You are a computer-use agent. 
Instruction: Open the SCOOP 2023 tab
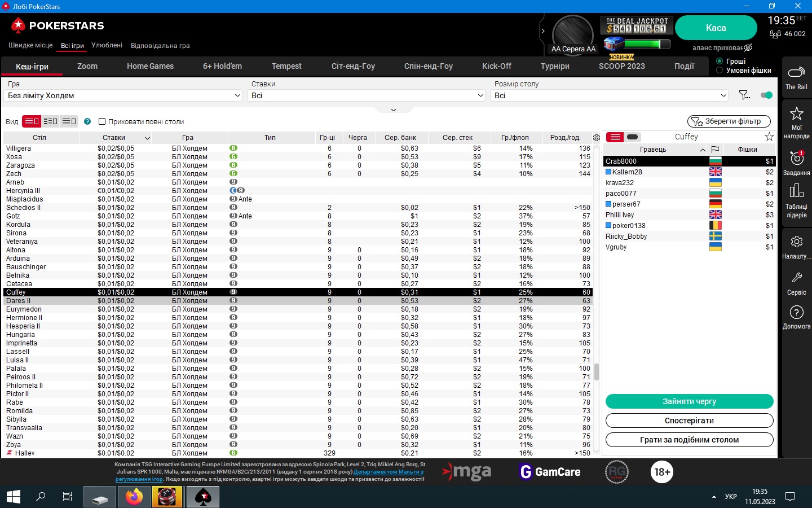point(622,66)
